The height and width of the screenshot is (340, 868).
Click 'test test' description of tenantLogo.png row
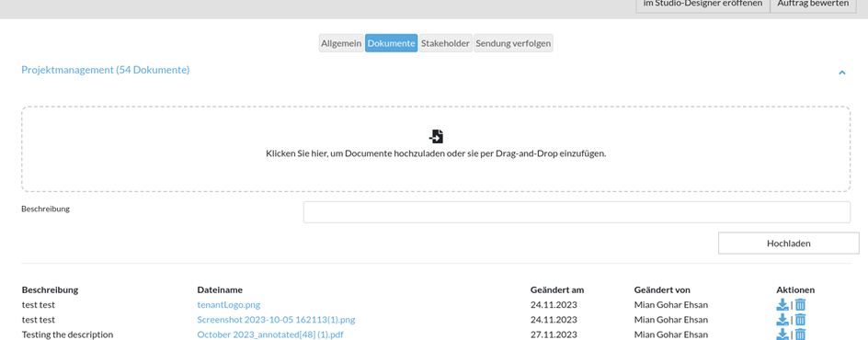point(39,304)
